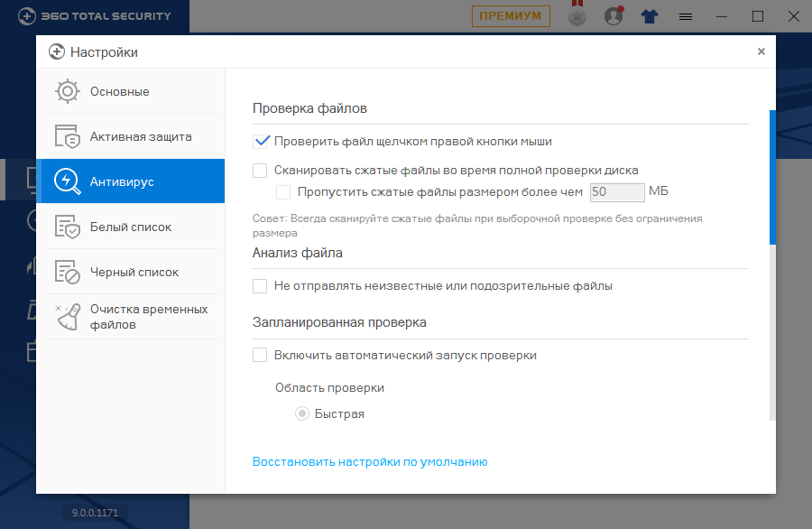Open the Белый список tab
This screenshot has height=529, width=812.
tap(131, 227)
